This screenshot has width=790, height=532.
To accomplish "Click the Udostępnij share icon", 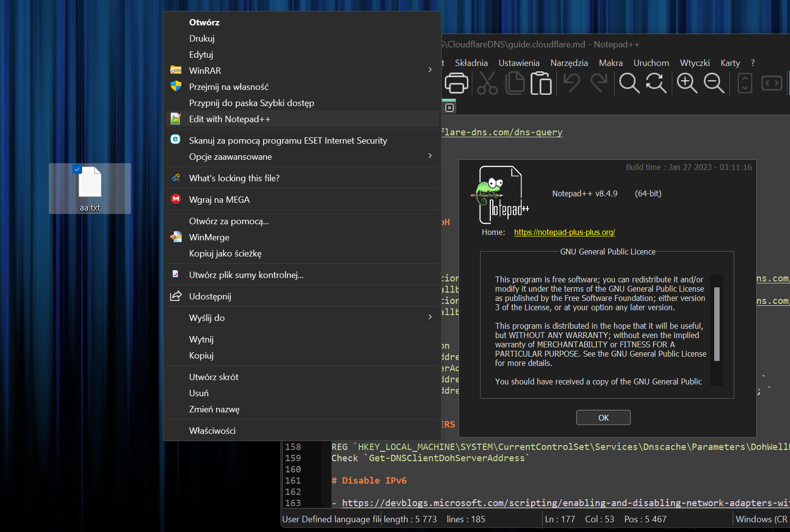I will 176,296.
